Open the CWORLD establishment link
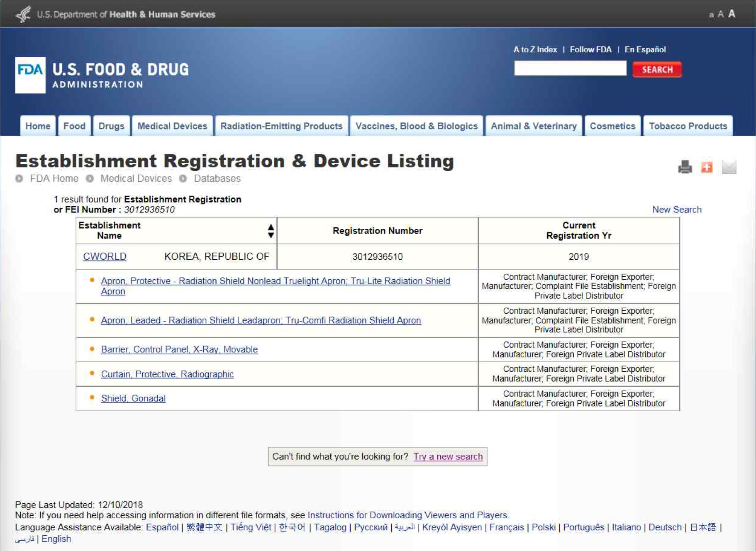This screenshot has width=756, height=551. (x=105, y=256)
